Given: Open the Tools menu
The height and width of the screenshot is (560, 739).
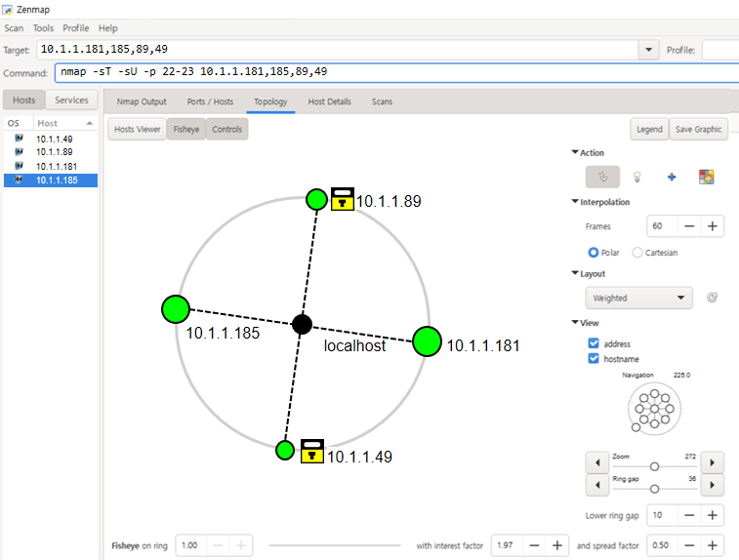Looking at the screenshot, I should click(x=43, y=28).
